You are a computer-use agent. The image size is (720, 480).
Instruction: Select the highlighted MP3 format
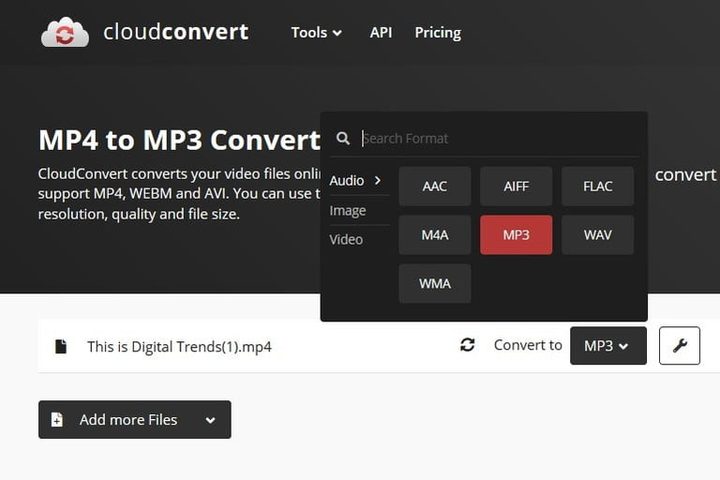pos(516,235)
